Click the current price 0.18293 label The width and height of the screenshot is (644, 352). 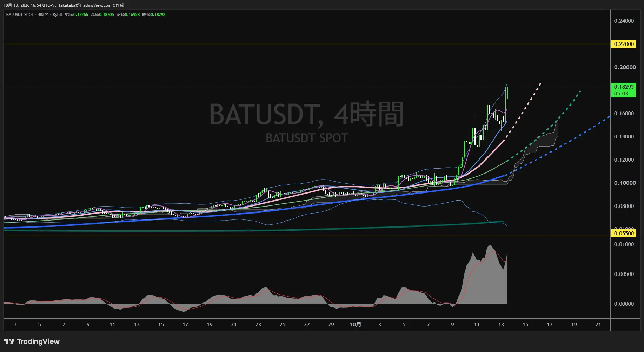(624, 87)
